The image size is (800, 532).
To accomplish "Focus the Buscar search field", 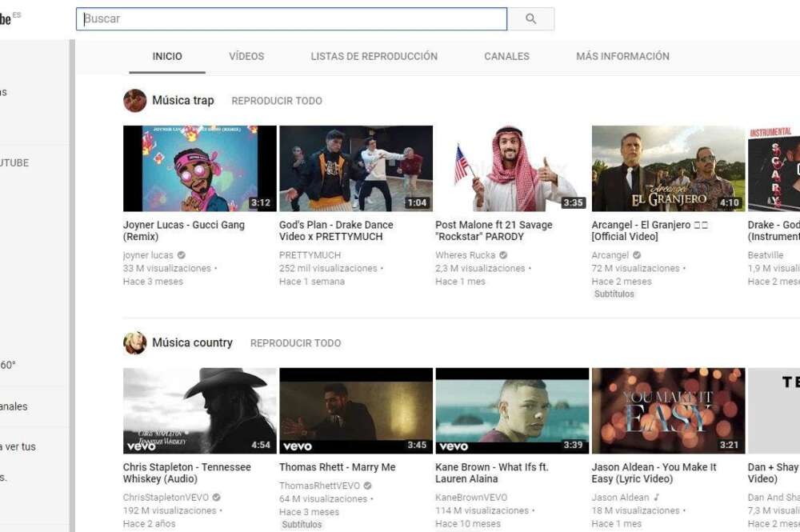I will tap(291, 19).
